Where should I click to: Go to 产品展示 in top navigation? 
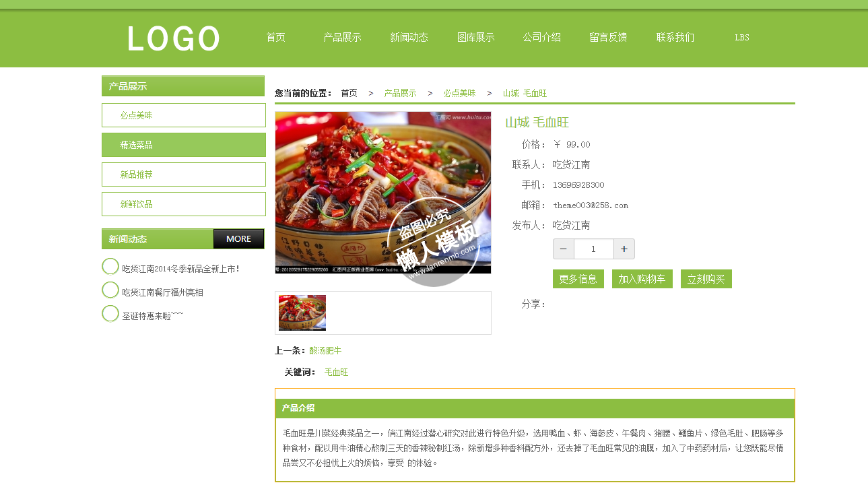[342, 38]
